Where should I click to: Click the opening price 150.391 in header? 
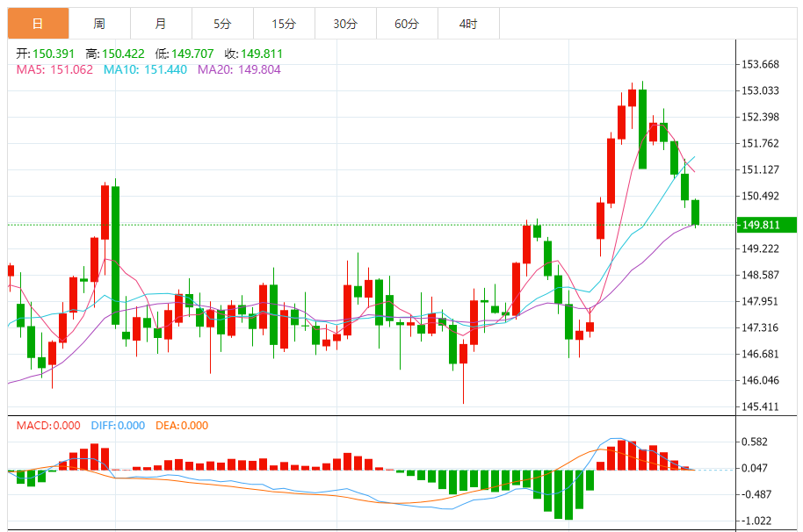pos(47,53)
